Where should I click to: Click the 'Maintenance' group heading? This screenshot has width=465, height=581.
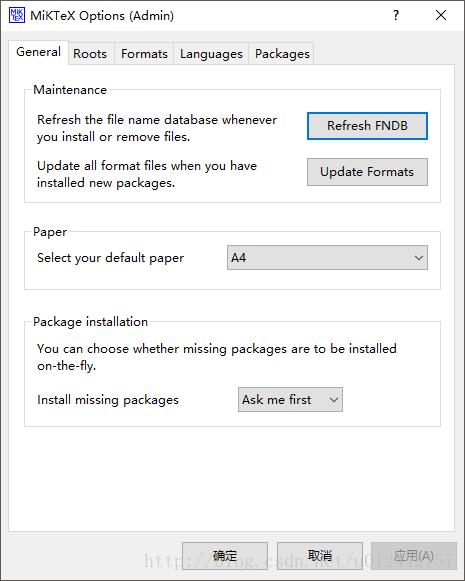point(70,90)
